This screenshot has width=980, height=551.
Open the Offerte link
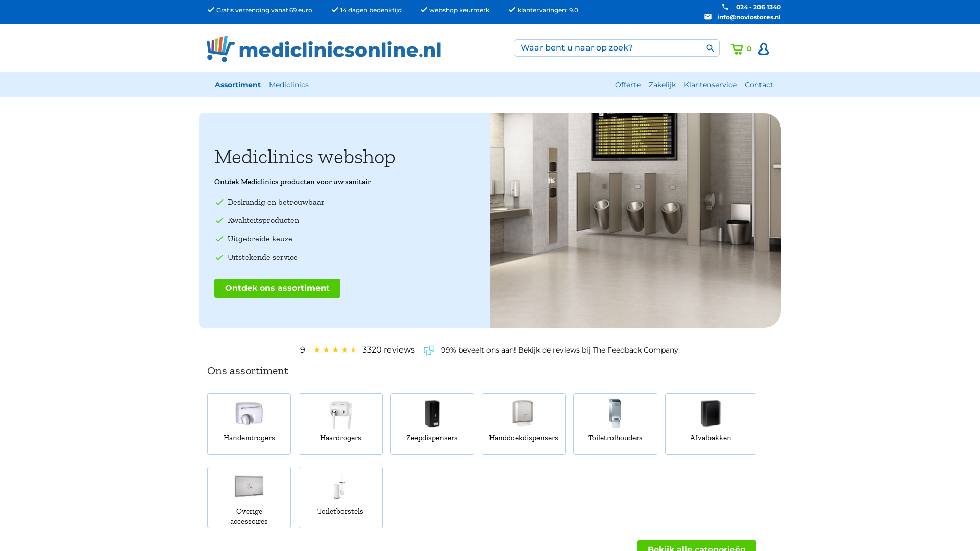628,85
